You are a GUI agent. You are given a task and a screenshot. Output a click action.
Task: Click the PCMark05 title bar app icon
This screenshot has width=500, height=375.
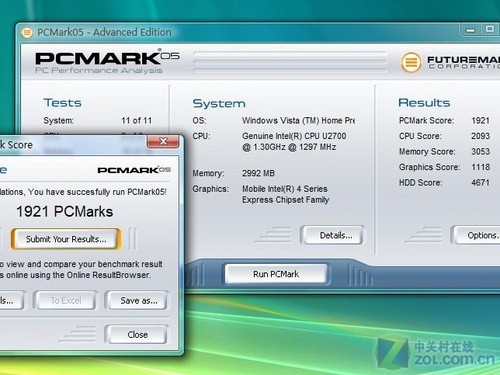[x=27, y=32]
